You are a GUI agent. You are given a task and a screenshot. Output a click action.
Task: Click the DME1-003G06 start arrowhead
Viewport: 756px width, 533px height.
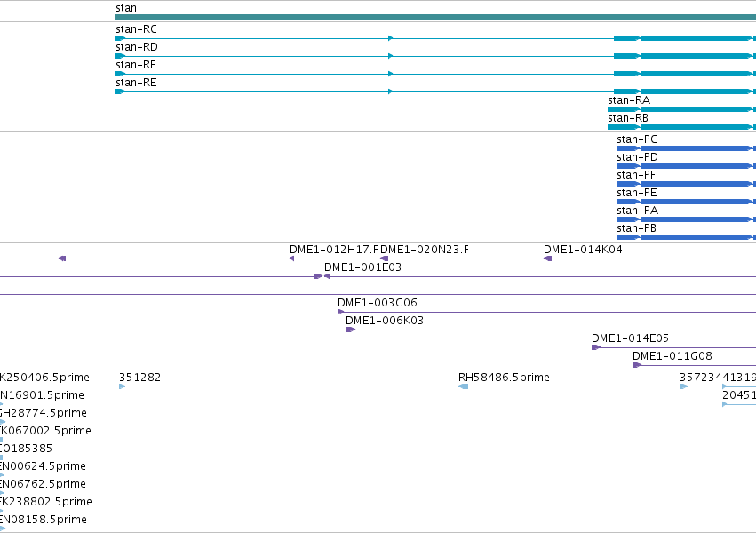340,312
